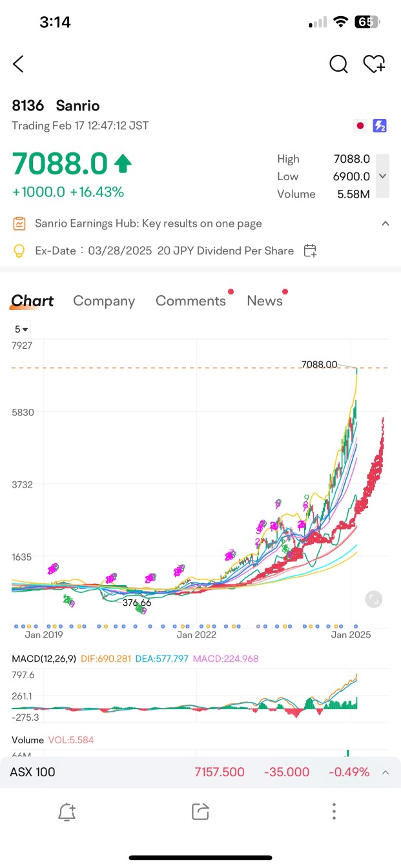Tap the MACD:224.968 reading
The image size is (401, 868).
tap(226, 659)
